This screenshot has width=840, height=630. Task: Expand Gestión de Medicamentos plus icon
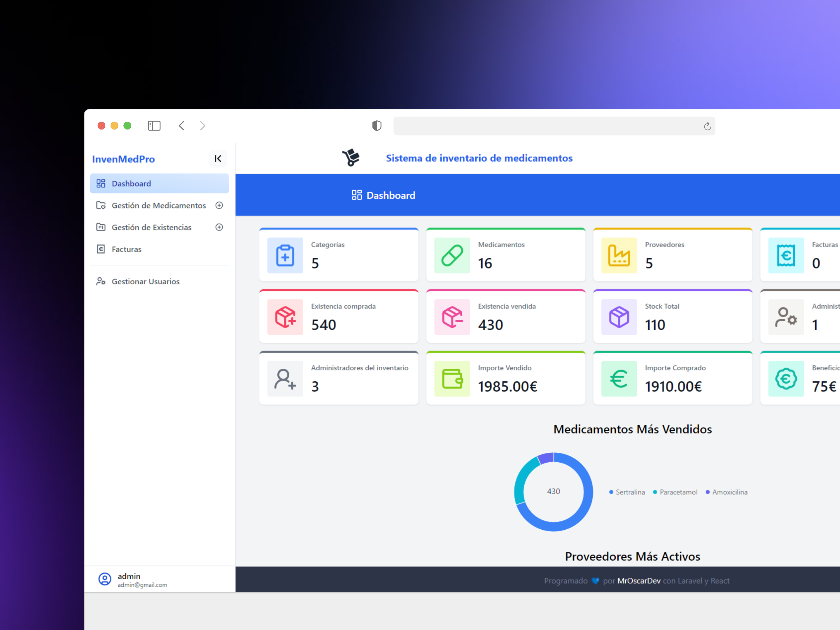pyautogui.click(x=219, y=205)
